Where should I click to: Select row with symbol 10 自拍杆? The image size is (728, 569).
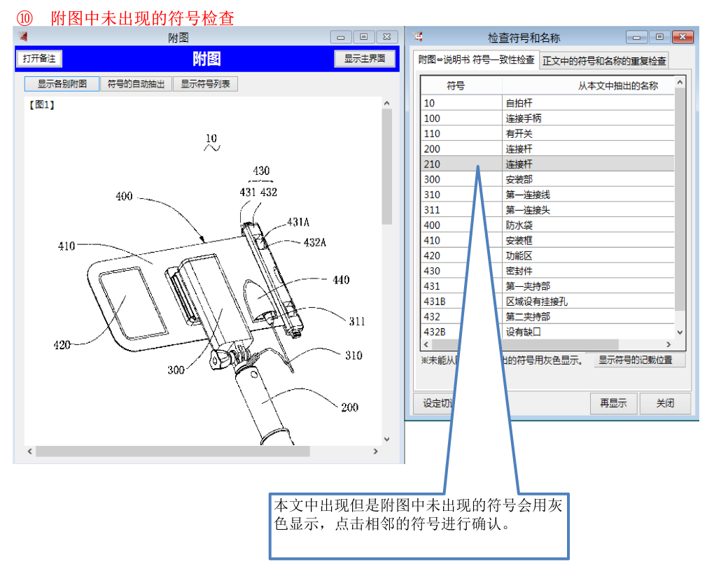[547, 103]
